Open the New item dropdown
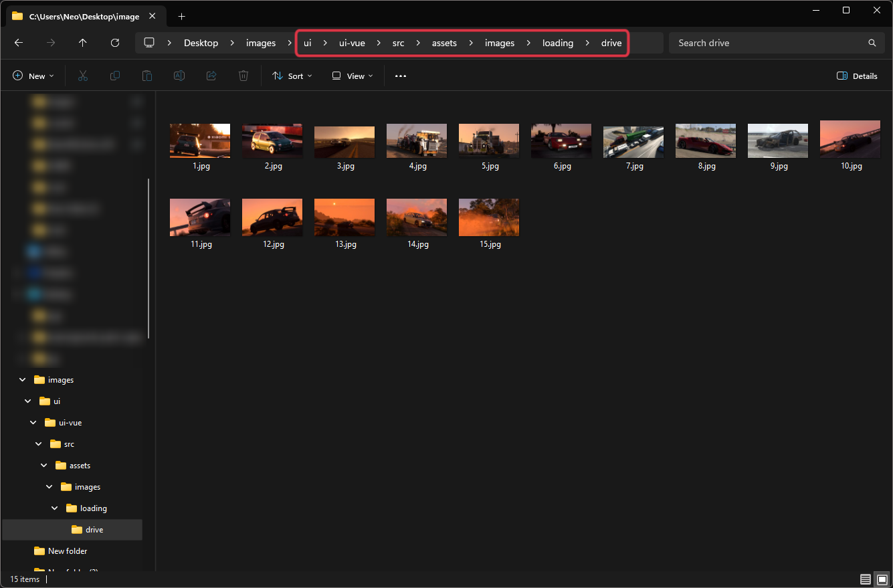This screenshot has height=588, width=893. (x=33, y=76)
